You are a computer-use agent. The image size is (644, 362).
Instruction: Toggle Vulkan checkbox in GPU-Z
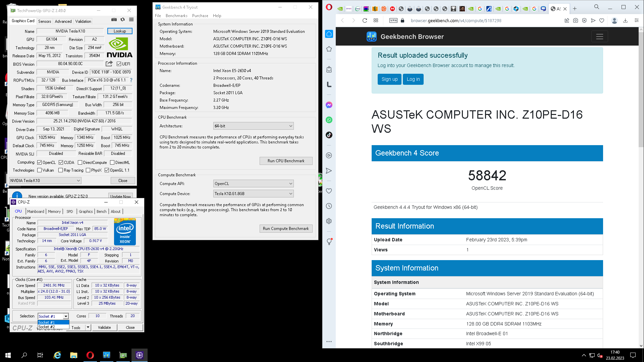40,170
